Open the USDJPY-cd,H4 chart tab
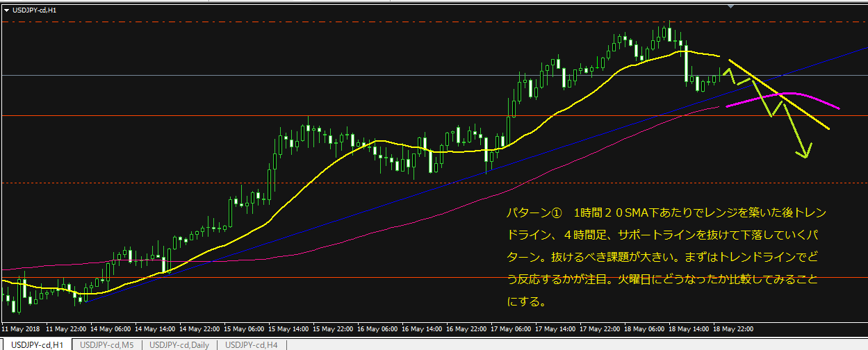Screen dimensions: 868x350 point(251,344)
